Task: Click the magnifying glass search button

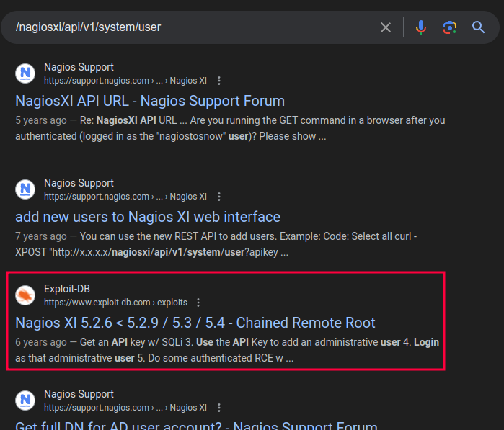Action: pyautogui.click(x=478, y=27)
